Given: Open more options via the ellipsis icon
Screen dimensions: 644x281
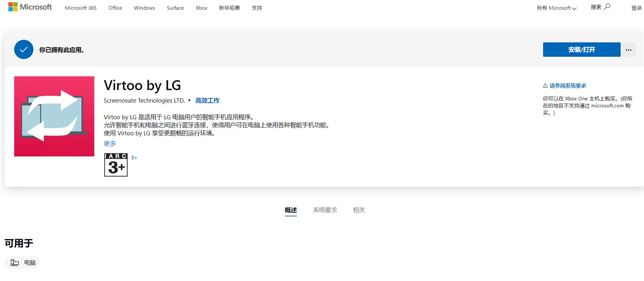Looking at the screenshot, I should (628, 49).
